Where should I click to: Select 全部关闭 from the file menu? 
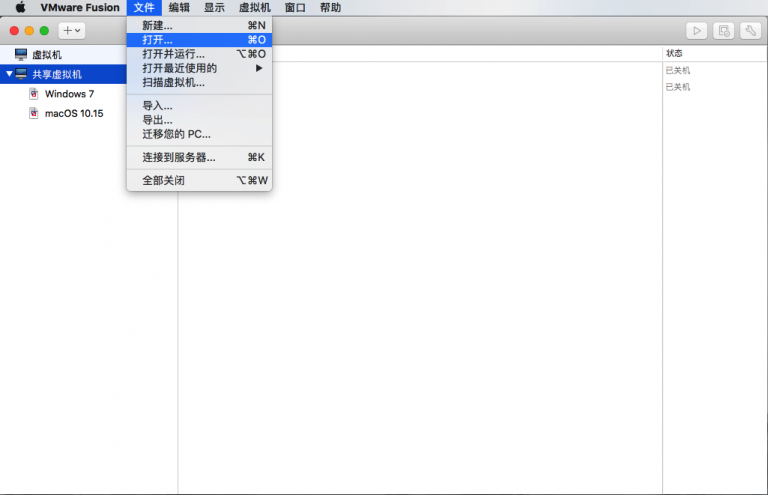point(199,180)
